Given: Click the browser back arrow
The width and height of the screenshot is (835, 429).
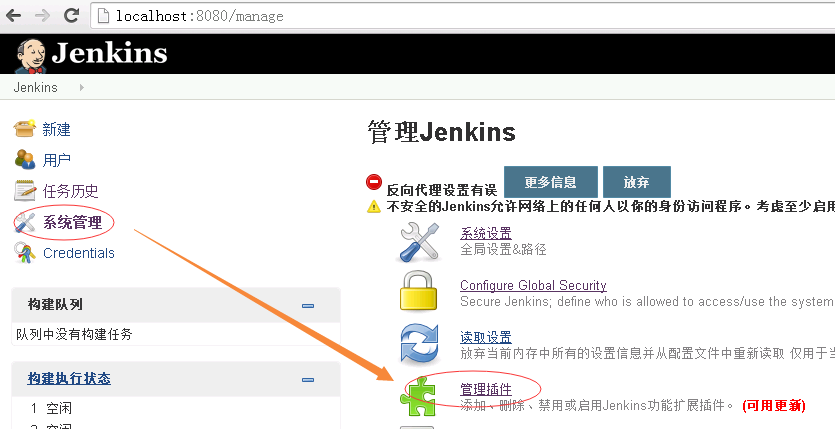Looking at the screenshot, I should 13,15.
